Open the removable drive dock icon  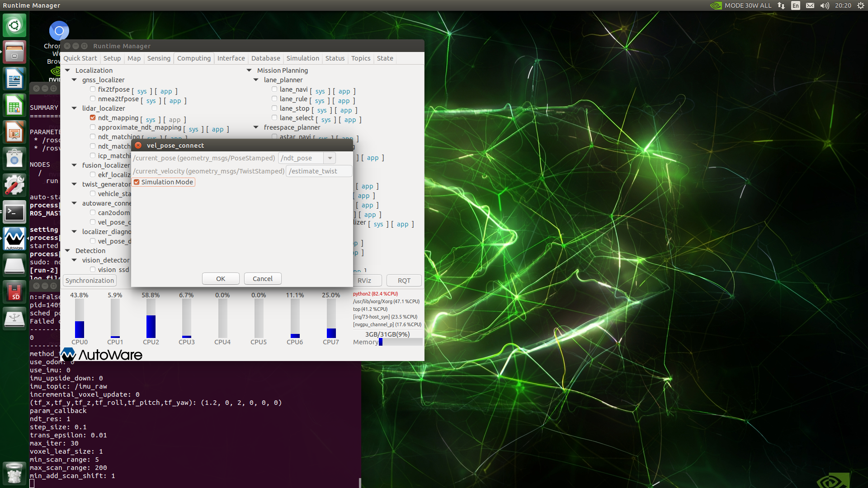point(14,266)
